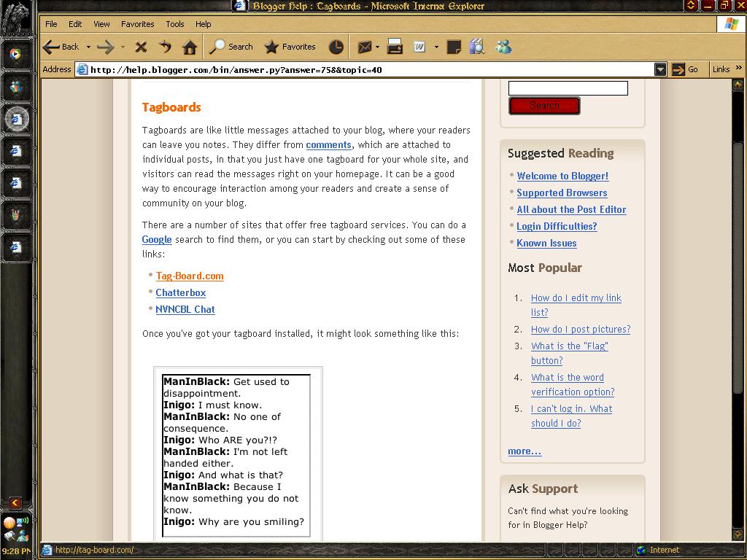Edit page with the Word icon
The height and width of the screenshot is (560, 747).
tap(419, 47)
